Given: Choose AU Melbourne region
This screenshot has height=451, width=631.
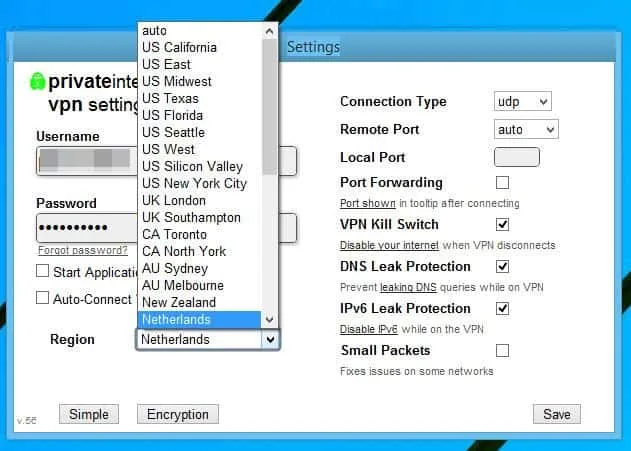Looking at the screenshot, I should pyautogui.click(x=200, y=285).
